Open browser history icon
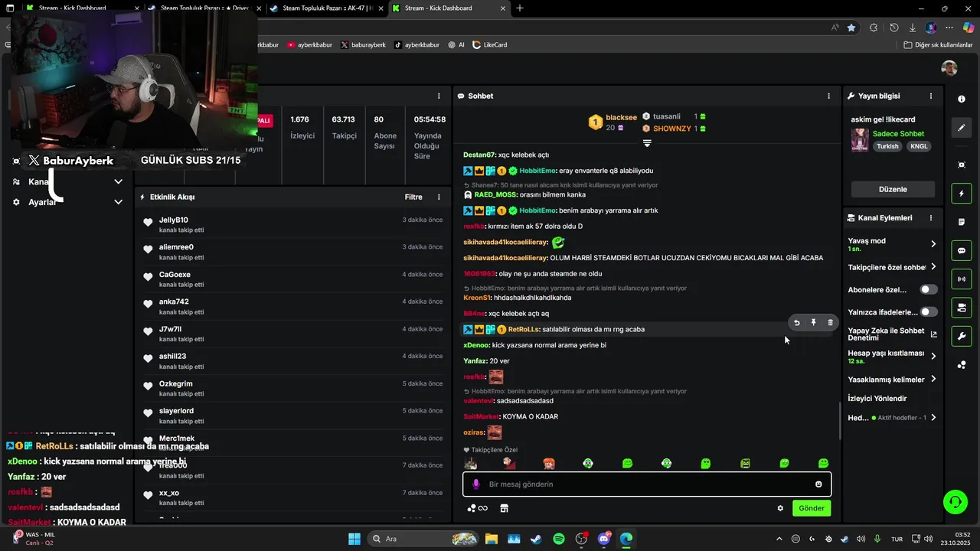The height and width of the screenshot is (551, 980). click(x=893, y=28)
